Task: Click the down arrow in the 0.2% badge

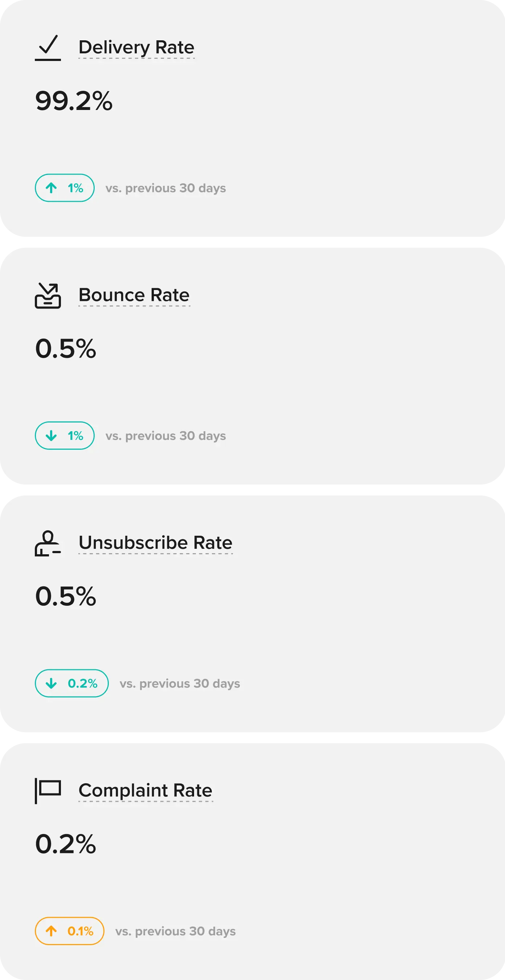Action: (x=52, y=683)
